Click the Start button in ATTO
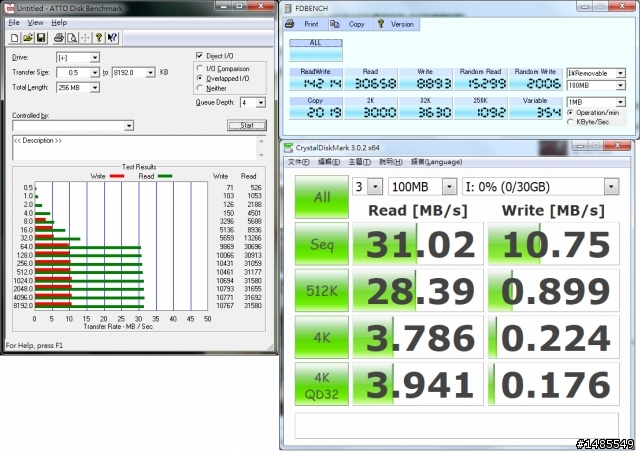 click(247, 125)
